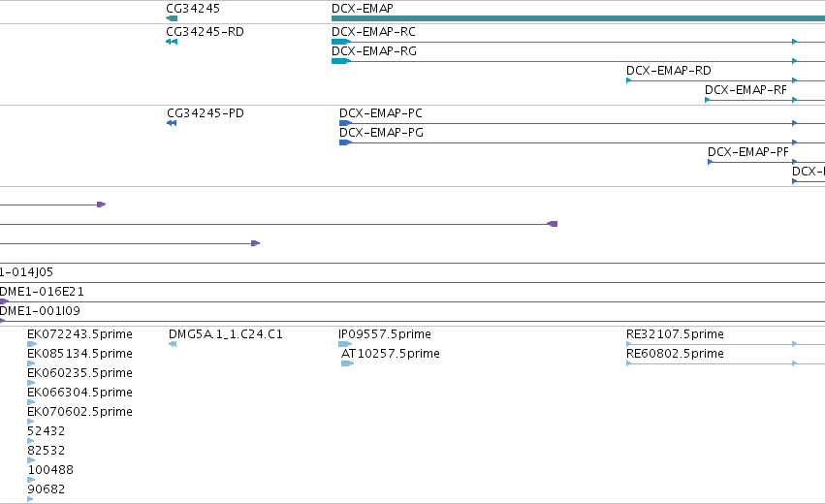
Task: Click the DCX-EMAP-PF start marker
Action: [711, 162]
